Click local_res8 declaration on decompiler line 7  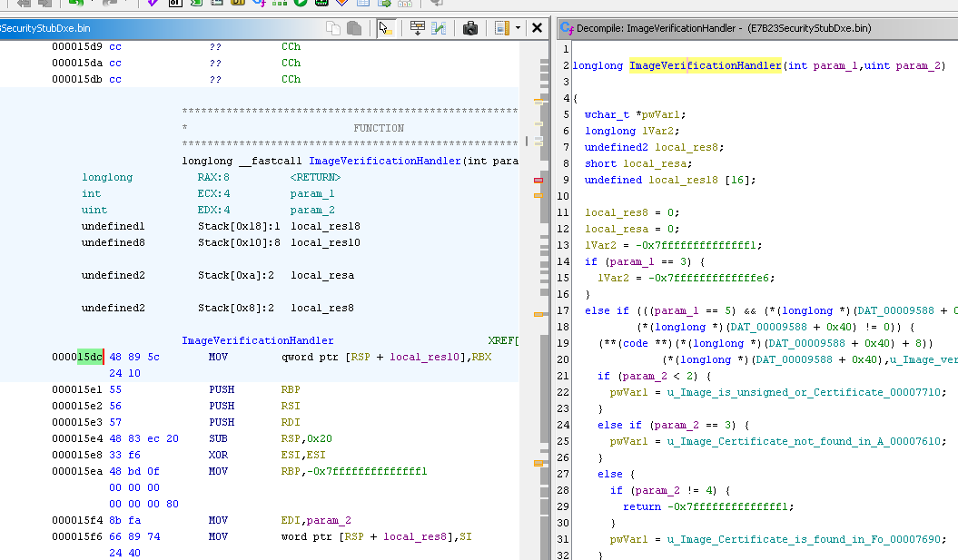tap(686, 147)
